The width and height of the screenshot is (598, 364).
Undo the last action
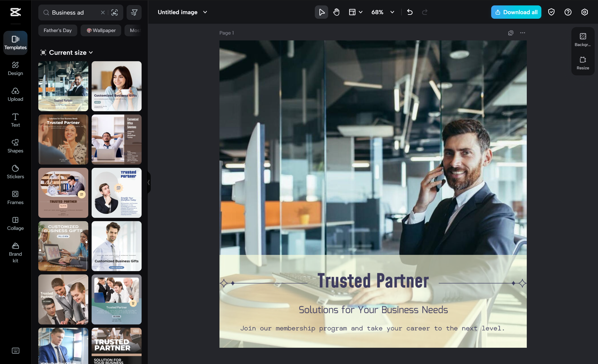click(x=410, y=12)
